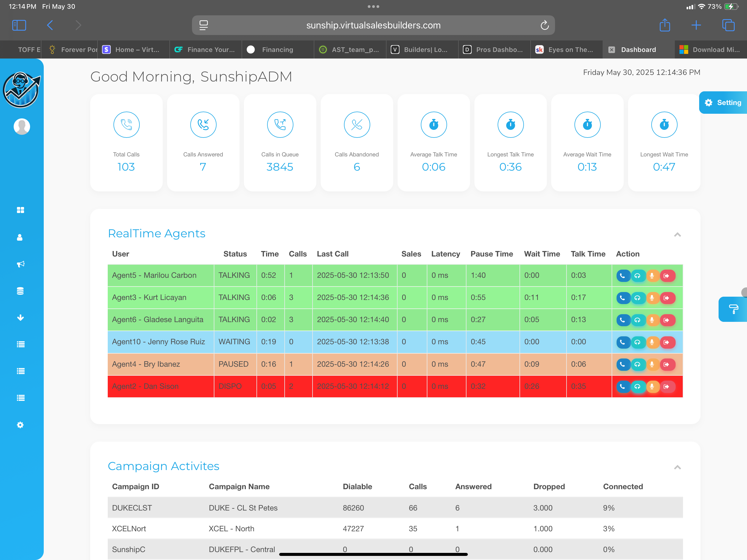747x560 pixels.
Task: Click the phone icon for Marilou Carbon
Action: pos(623,276)
